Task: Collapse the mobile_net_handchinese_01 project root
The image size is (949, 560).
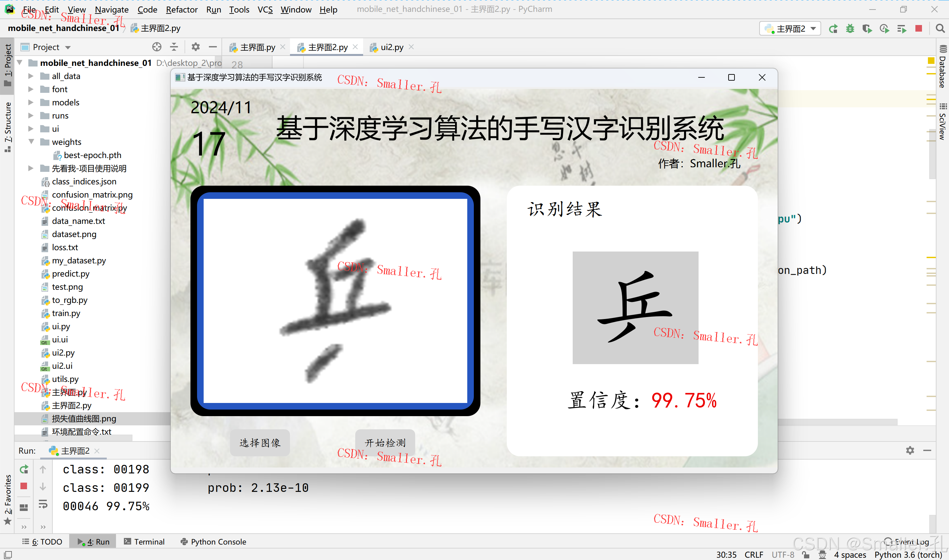Action: point(19,63)
